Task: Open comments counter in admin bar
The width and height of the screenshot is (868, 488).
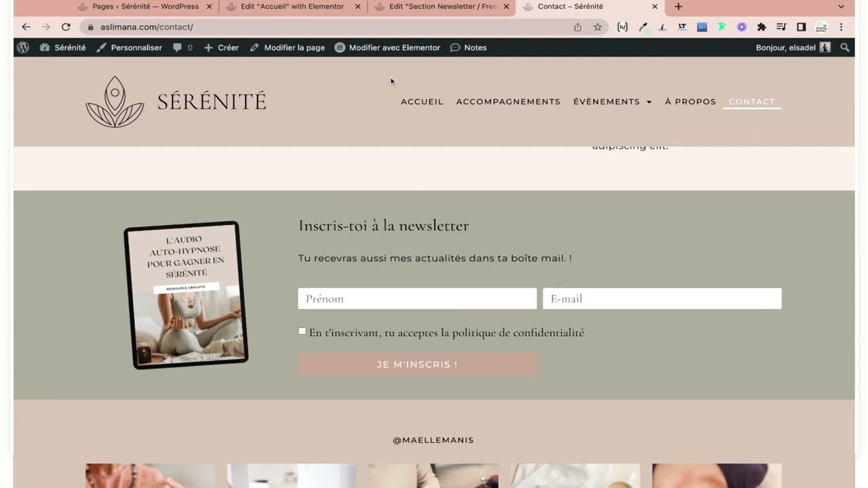Action: click(x=182, y=47)
